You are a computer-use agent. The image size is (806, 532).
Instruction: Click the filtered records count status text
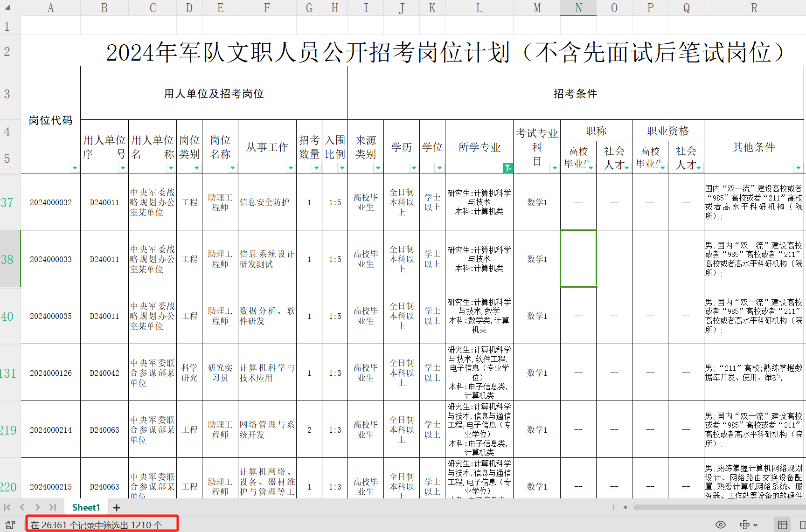point(97,525)
